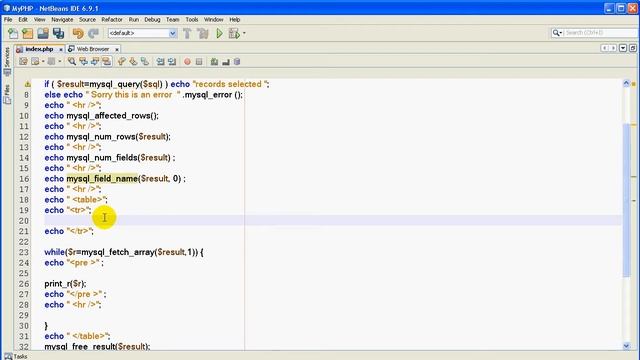Click the grey Redo arrow icon

93,33
